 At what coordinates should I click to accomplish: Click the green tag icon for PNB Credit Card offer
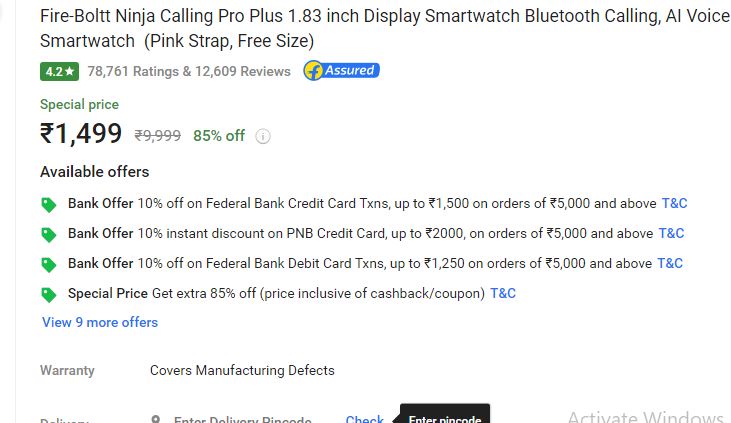(x=48, y=235)
